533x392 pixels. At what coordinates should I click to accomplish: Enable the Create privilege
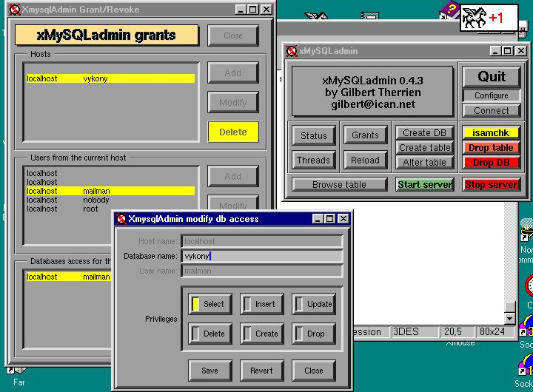[x=262, y=334]
